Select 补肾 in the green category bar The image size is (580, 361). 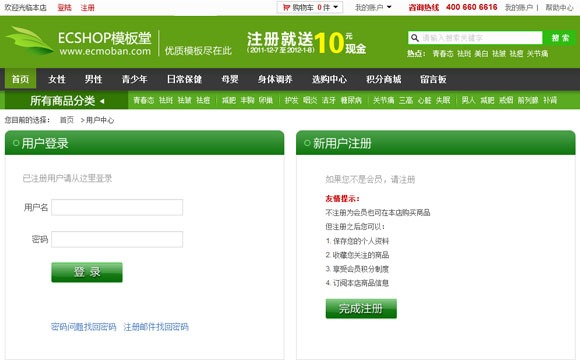(x=550, y=100)
